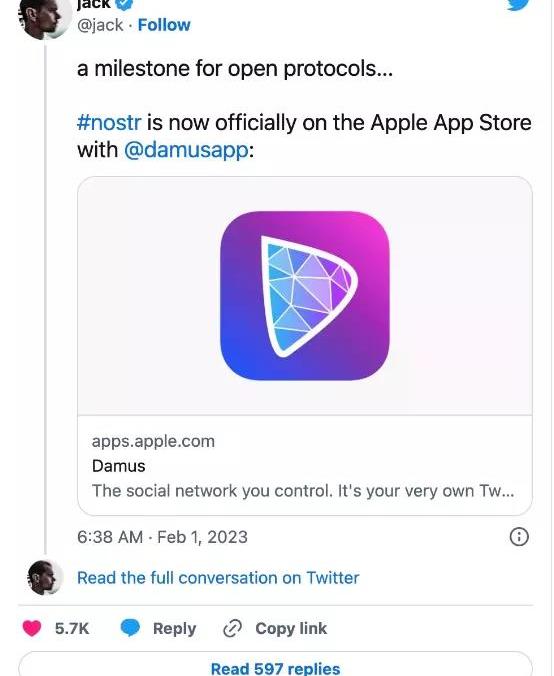Click the card description text
This screenshot has height=676, width=554.
(x=303, y=491)
